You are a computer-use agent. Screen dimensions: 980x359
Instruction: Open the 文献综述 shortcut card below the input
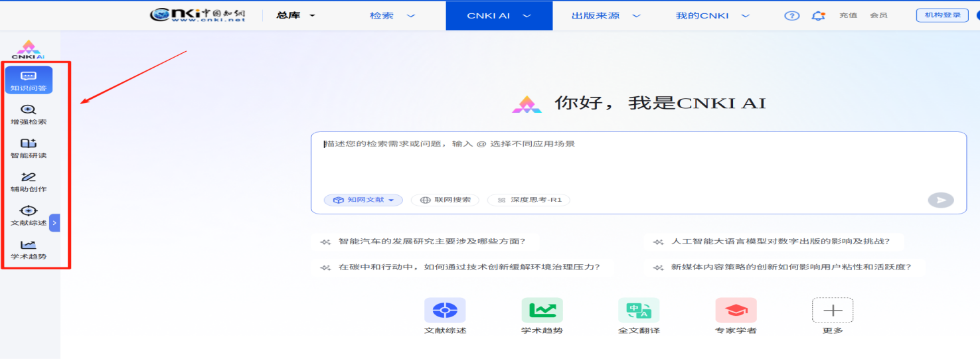tap(445, 317)
